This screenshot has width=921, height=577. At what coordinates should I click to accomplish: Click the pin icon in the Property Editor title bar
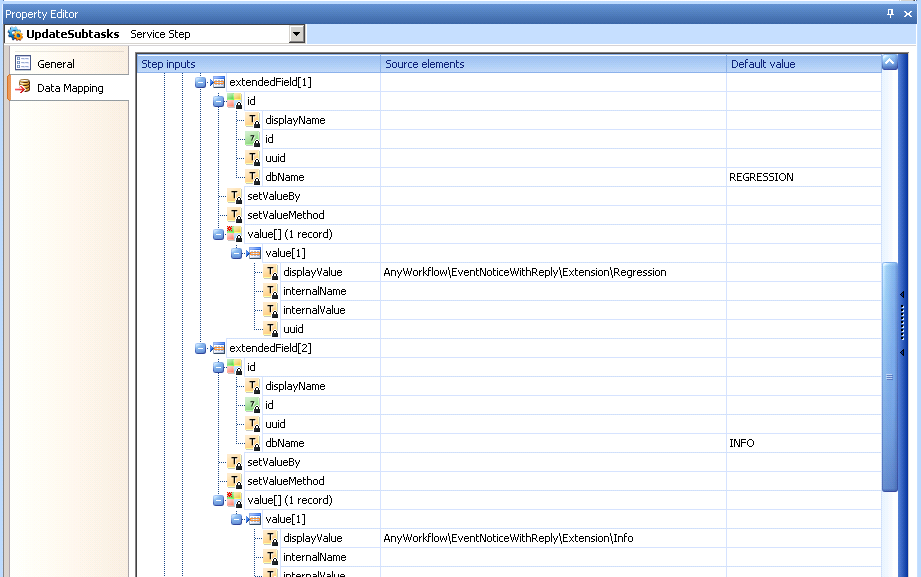(891, 13)
